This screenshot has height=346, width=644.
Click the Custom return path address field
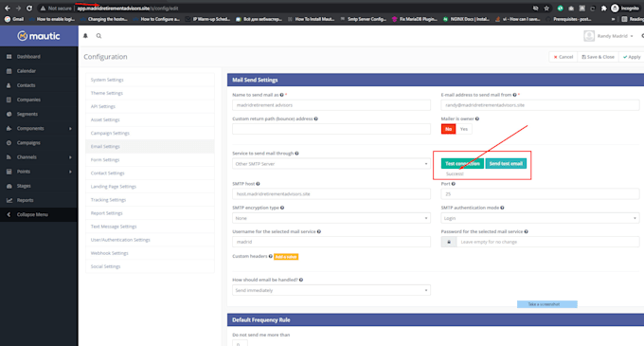tap(331, 129)
